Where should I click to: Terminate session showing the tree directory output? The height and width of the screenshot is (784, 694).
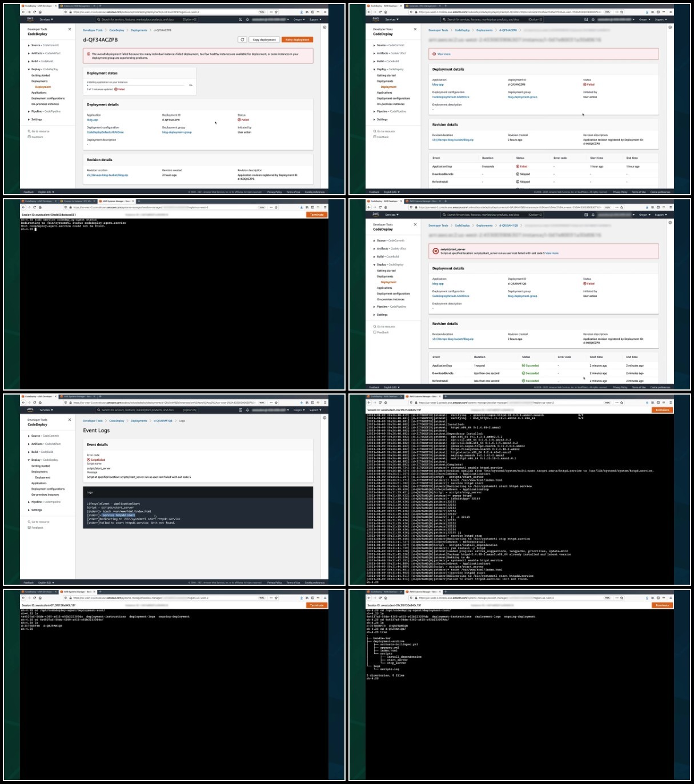(x=662, y=605)
